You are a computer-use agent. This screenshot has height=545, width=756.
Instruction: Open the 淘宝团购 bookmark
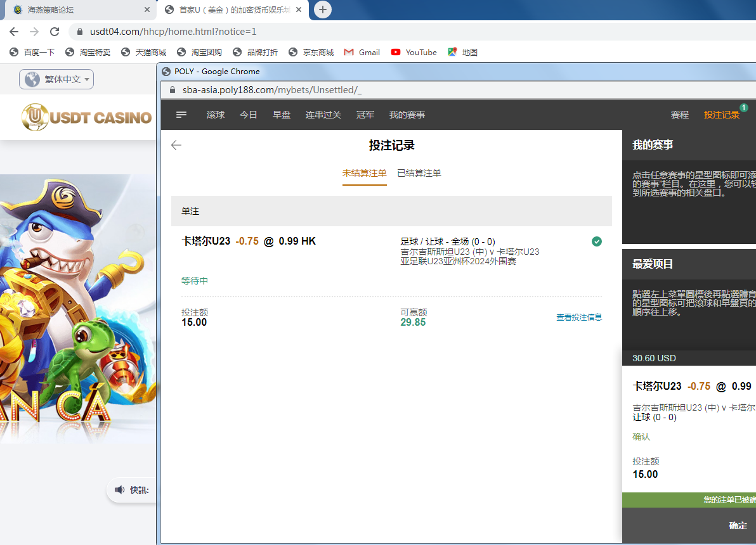coord(200,52)
